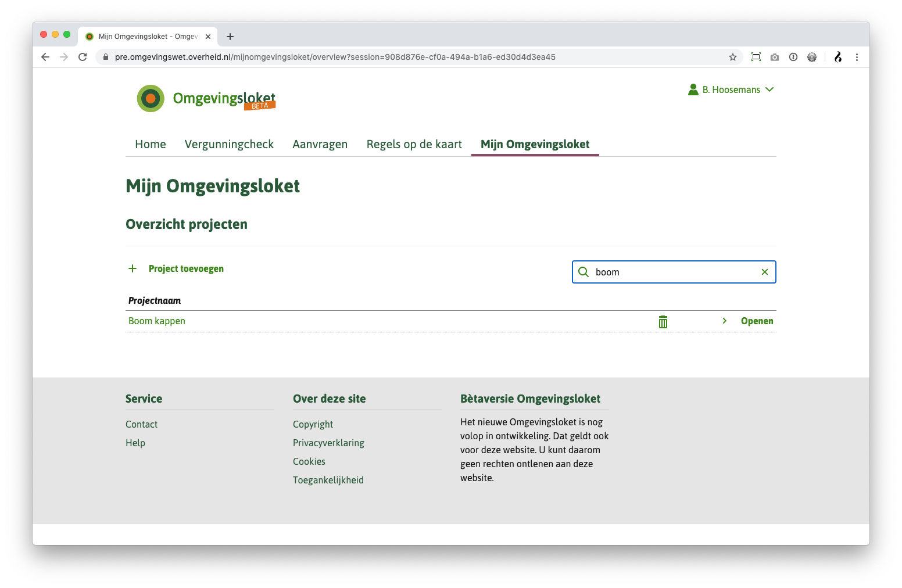Click the Omgevingsloket beta logo
The width and height of the screenshot is (902, 588).
coord(206,98)
